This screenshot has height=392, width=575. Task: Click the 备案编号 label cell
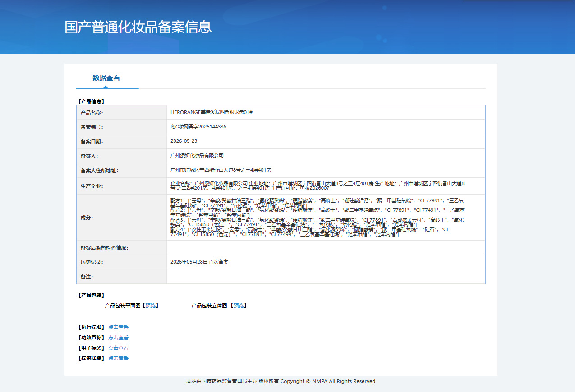pos(122,127)
